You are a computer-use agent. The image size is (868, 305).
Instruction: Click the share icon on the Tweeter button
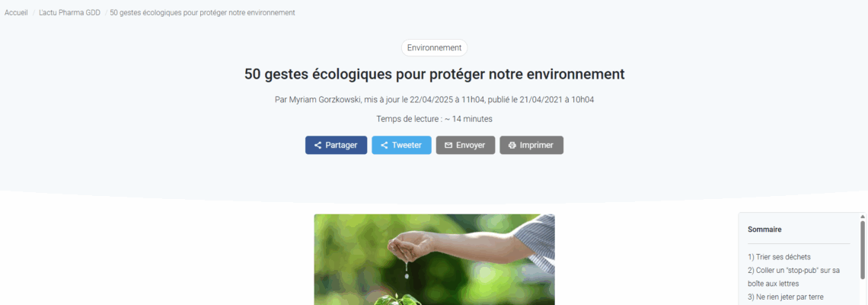385,146
